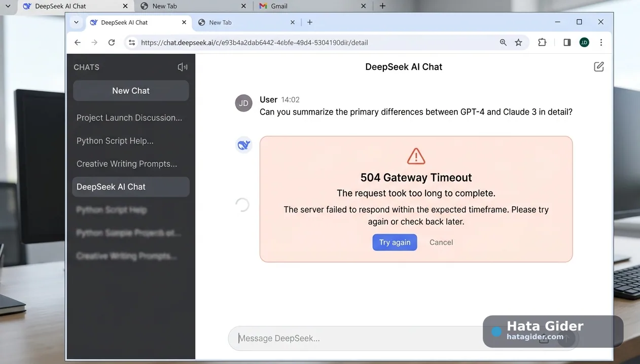
Task: Add a new tab in front window
Action: click(x=310, y=22)
